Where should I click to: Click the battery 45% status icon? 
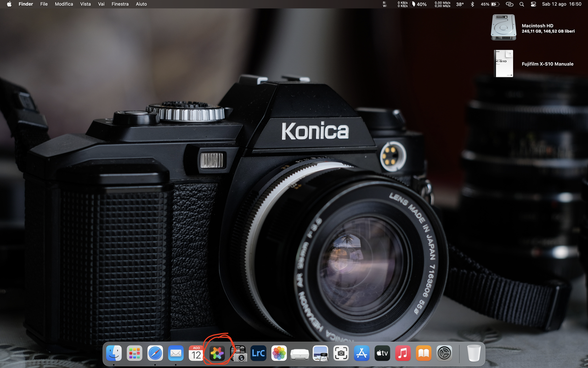(x=490, y=4)
